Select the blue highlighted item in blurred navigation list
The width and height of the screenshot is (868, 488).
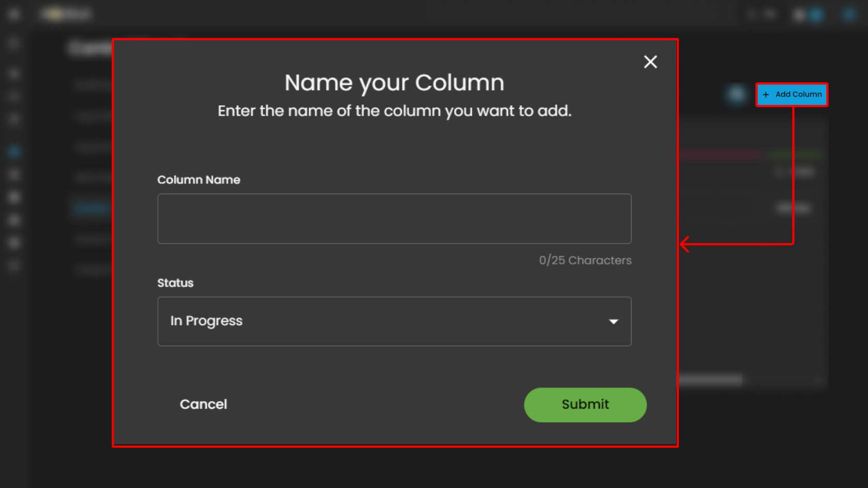pyautogui.click(x=91, y=208)
